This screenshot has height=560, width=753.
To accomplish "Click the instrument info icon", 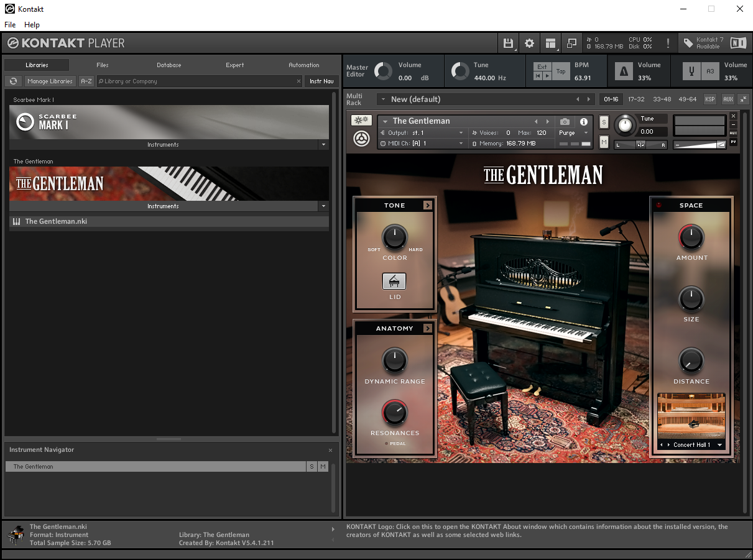I will 583,121.
